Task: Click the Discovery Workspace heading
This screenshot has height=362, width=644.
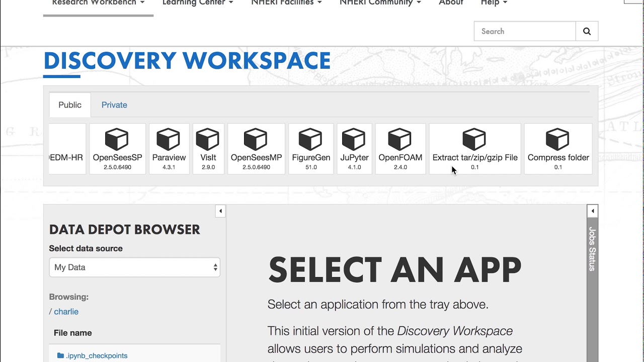Action: [187, 61]
